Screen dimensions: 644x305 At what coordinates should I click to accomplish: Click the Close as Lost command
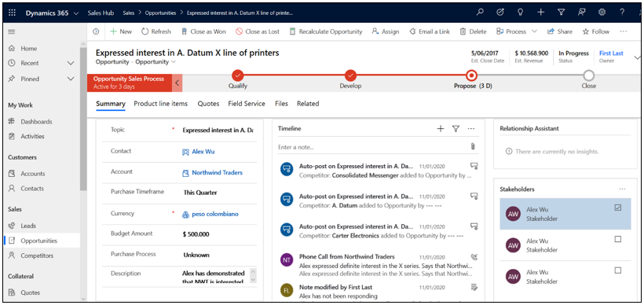[x=258, y=31]
